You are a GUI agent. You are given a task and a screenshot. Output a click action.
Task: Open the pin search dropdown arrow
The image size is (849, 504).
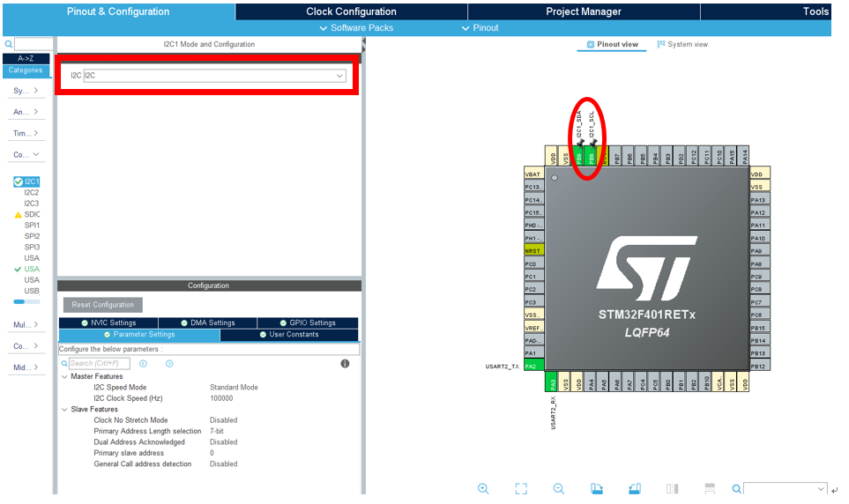click(x=820, y=489)
